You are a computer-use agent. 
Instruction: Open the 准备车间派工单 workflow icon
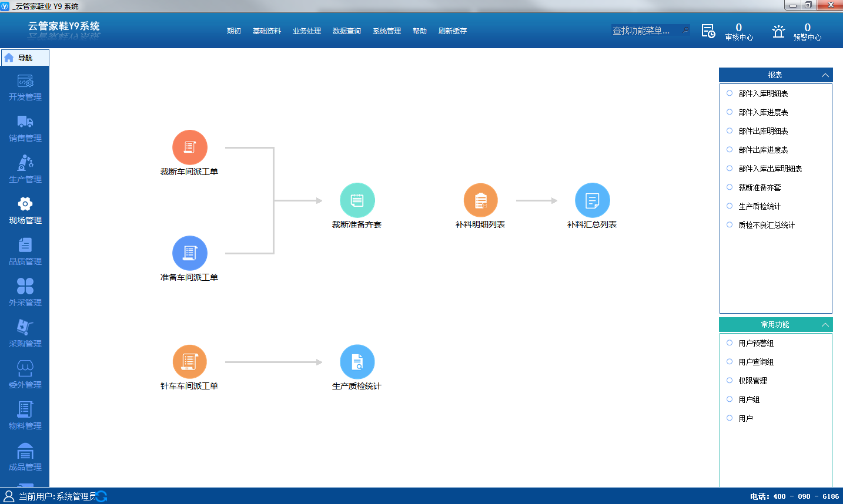pyautogui.click(x=189, y=253)
